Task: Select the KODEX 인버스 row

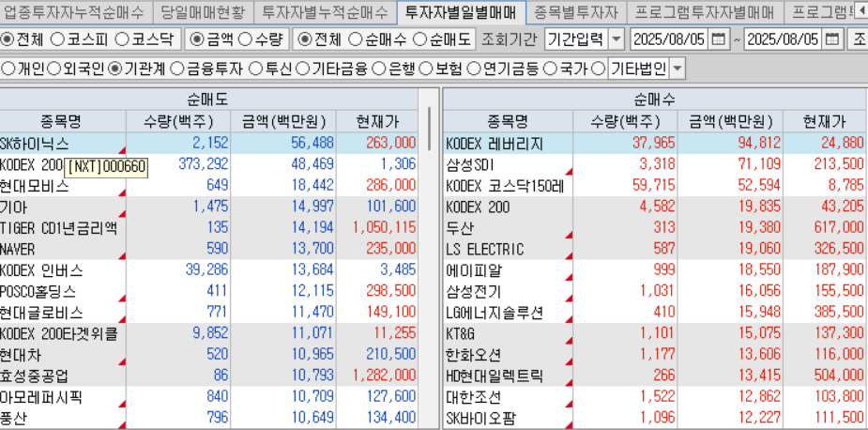Action: tap(208, 270)
